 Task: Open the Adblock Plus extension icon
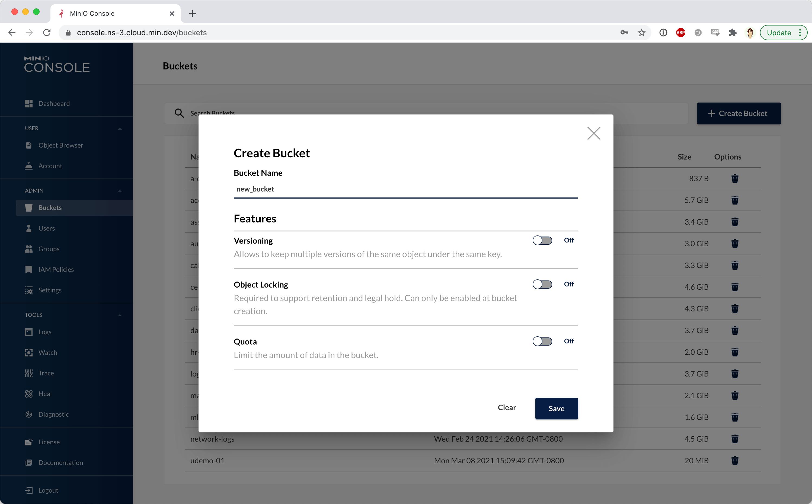680,32
